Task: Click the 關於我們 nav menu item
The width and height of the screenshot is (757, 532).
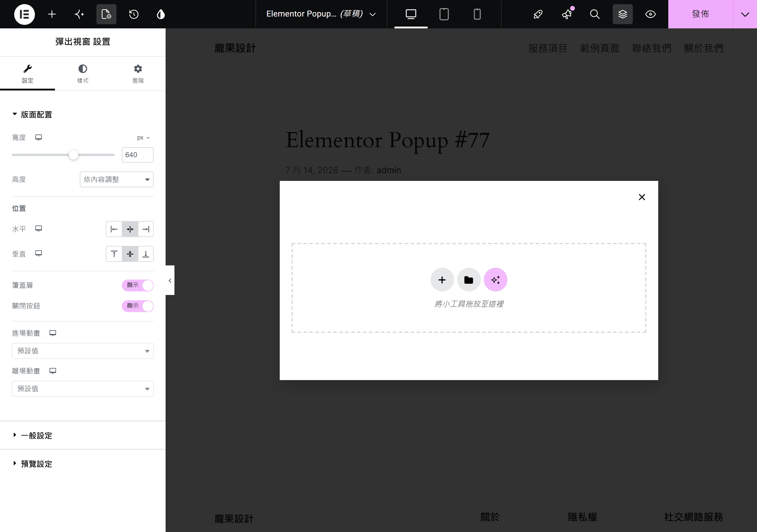Action: [703, 48]
